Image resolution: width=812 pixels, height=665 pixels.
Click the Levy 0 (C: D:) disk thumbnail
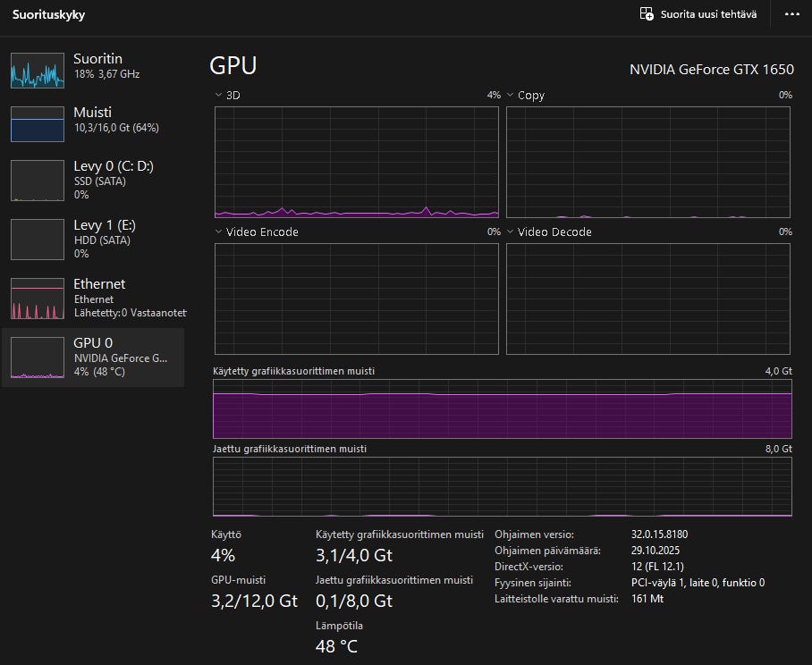pyautogui.click(x=38, y=181)
